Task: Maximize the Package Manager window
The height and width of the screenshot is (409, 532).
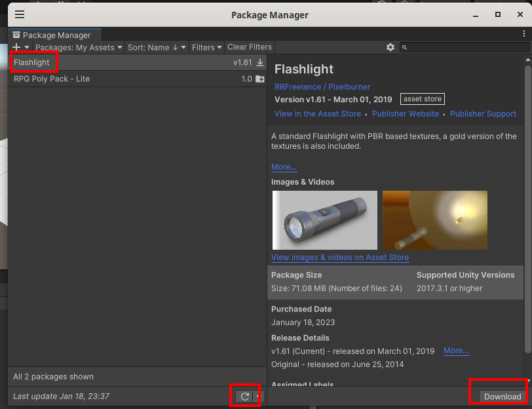Action: (498, 14)
